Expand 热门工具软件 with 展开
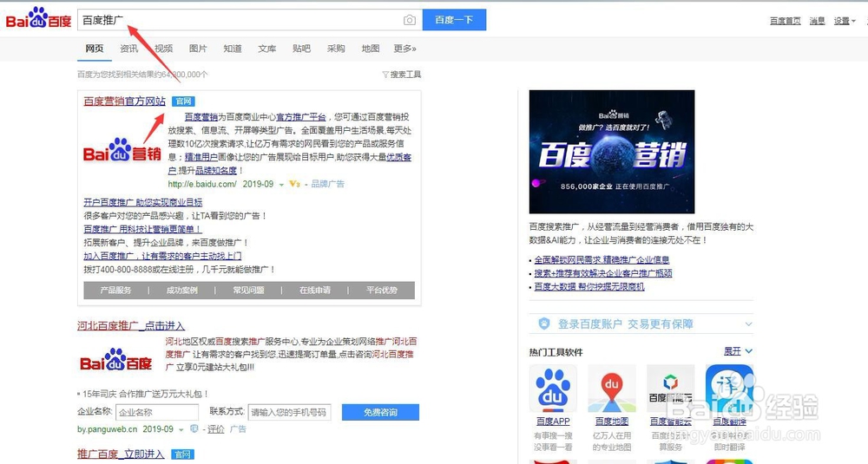 point(739,351)
